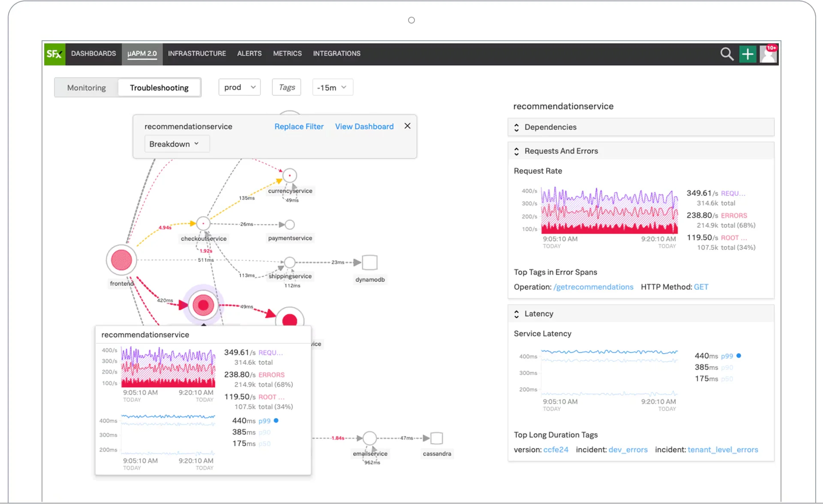This screenshot has height=504, width=823.
Task: Select the frontend service node
Action: [x=121, y=260]
